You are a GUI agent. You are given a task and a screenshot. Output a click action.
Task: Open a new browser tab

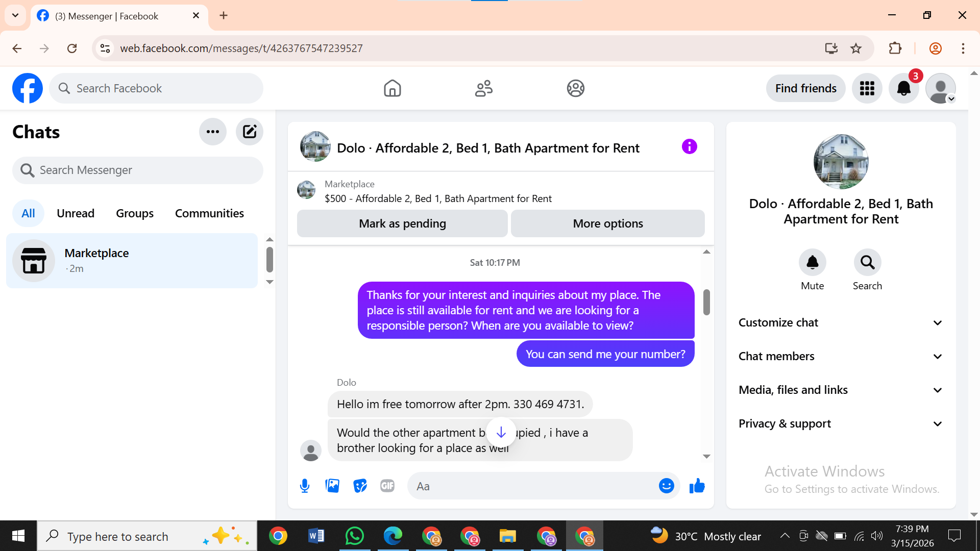224,16
